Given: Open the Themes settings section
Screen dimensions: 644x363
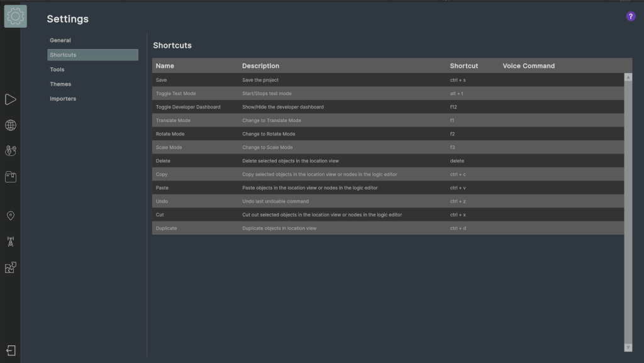Looking at the screenshot, I should coord(60,84).
